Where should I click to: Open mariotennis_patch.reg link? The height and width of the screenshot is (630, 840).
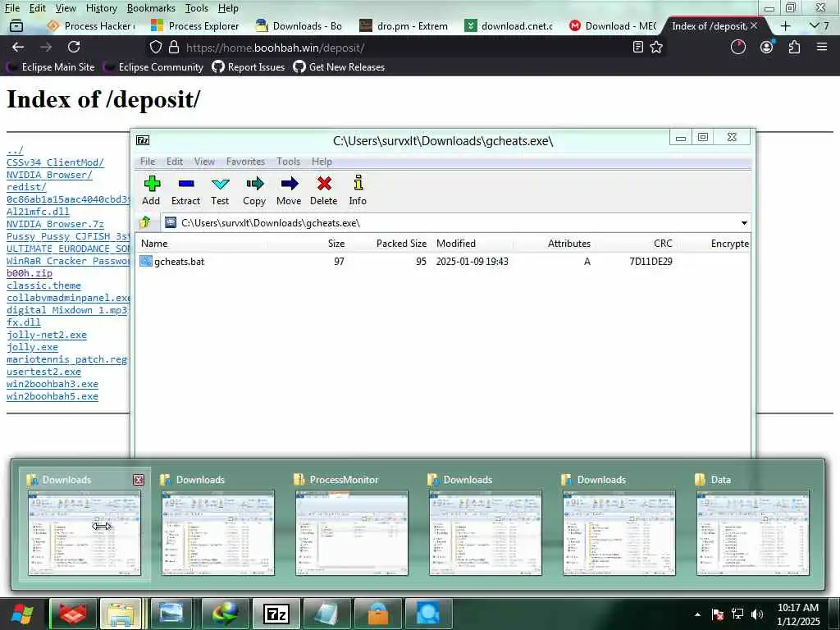pyautogui.click(x=67, y=359)
